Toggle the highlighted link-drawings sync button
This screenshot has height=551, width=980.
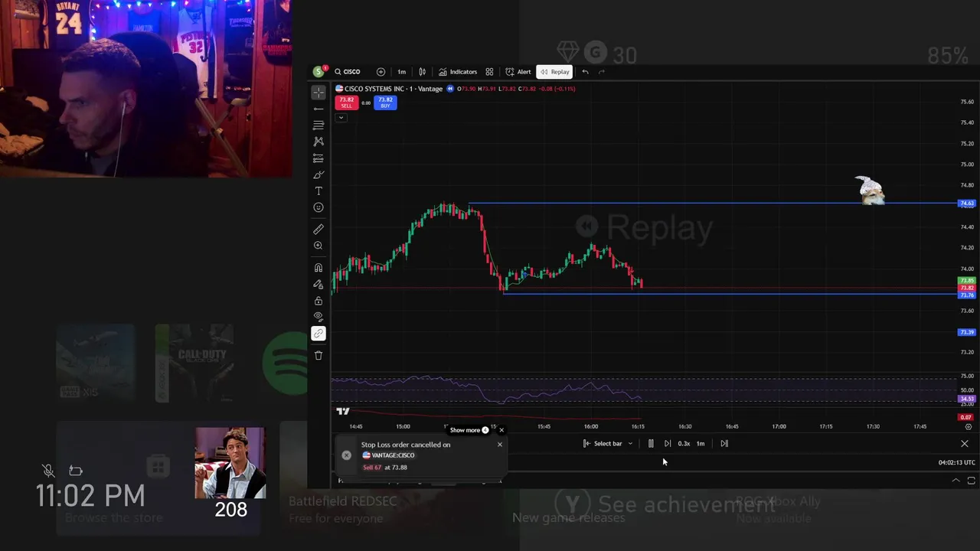[318, 334]
